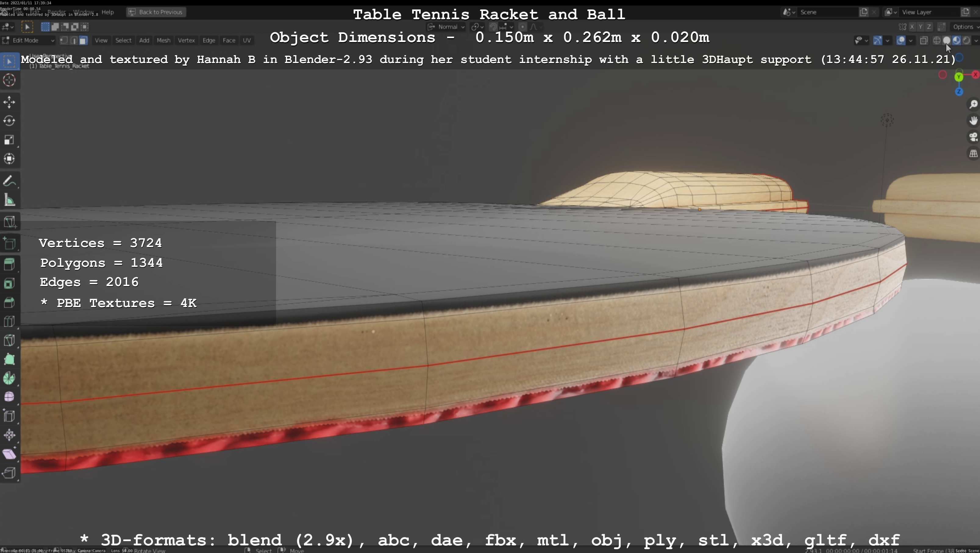The height and width of the screenshot is (553, 980).
Task: Select the Select Box tool
Action: pyautogui.click(x=9, y=61)
